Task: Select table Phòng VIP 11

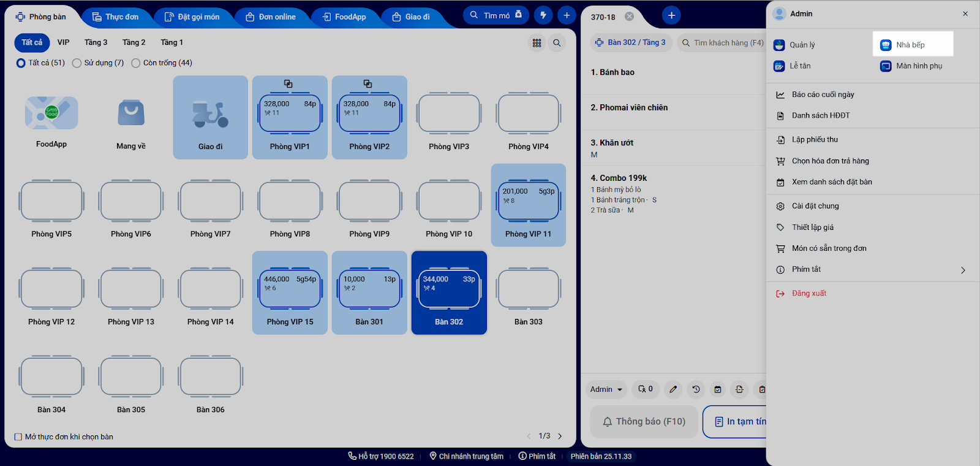Action: pyautogui.click(x=529, y=205)
